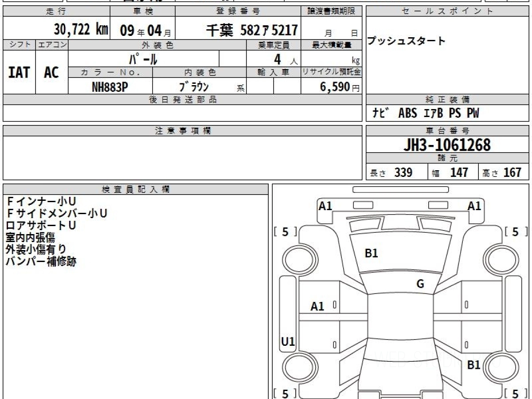The image size is (532, 399).
Task: Click the シフト header cell
Action: point(19,45)
